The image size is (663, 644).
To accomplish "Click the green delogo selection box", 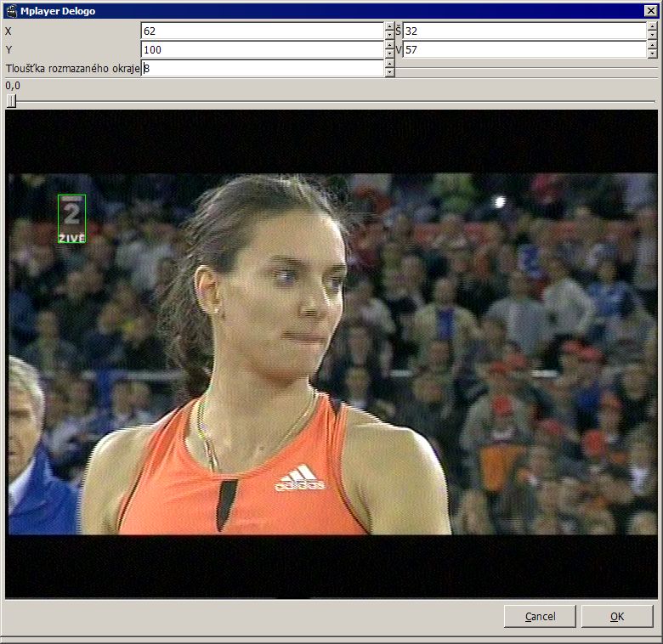I will pyautogui.click(x=72, y=218).
